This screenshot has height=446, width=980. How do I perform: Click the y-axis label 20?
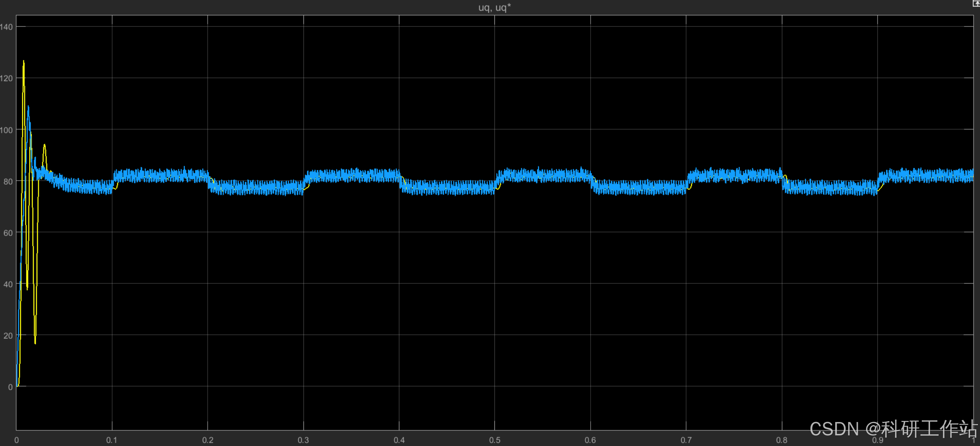click(8, 336)
